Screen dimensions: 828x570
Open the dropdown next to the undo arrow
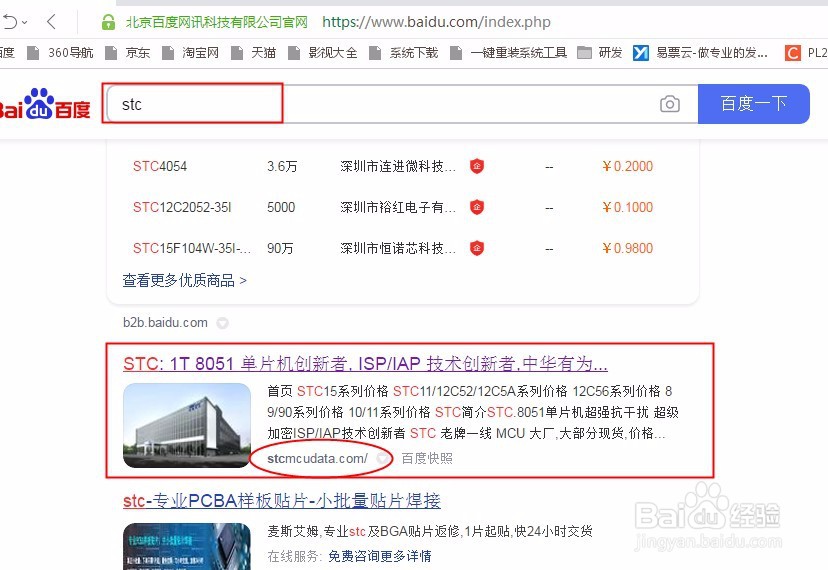point(25,22)
